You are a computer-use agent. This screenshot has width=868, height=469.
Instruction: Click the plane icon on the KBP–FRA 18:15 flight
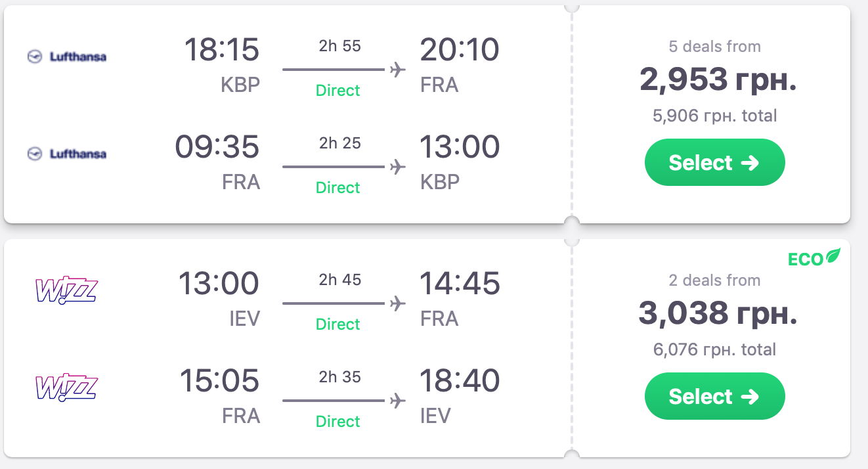coord(397,69)
